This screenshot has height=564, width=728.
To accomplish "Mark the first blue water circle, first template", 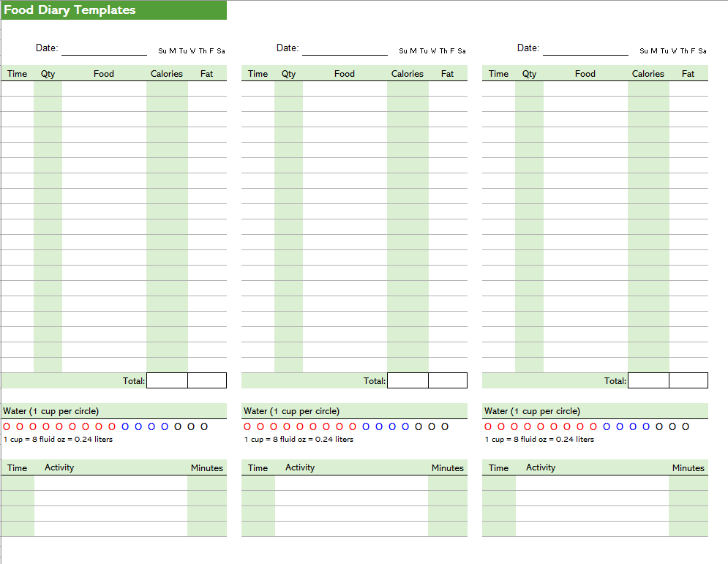I will click(x=125, y=426).
